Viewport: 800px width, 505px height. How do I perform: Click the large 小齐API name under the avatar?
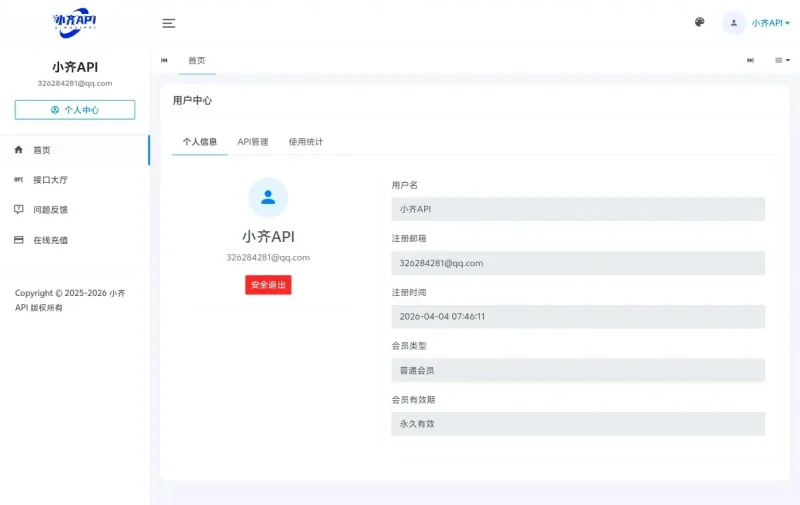click(x=268, y=237)
